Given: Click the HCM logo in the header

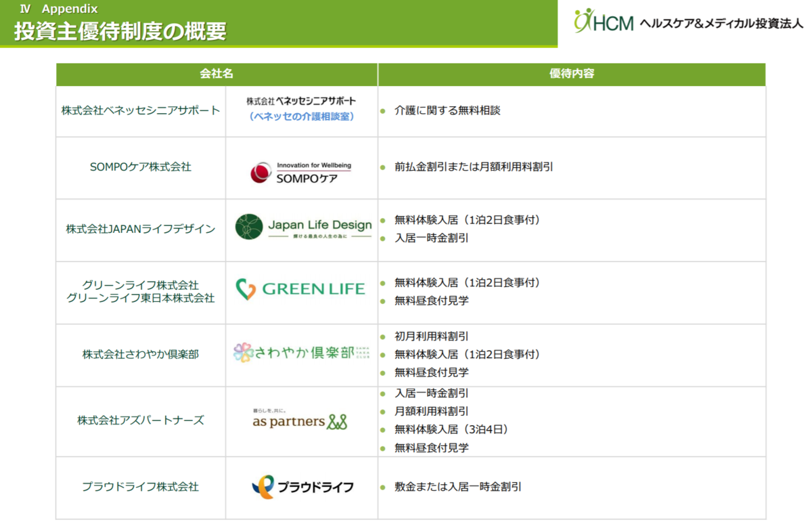Looking at the screenshot, I should (604, 22).
